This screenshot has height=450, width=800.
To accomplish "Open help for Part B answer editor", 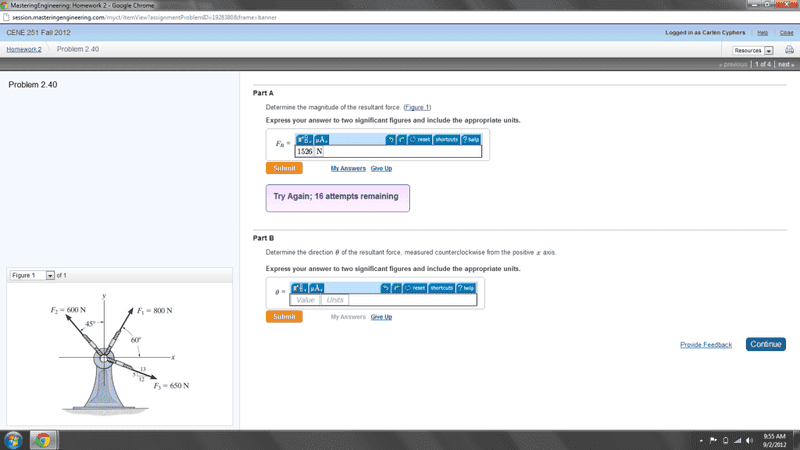I will click(466, 288).
